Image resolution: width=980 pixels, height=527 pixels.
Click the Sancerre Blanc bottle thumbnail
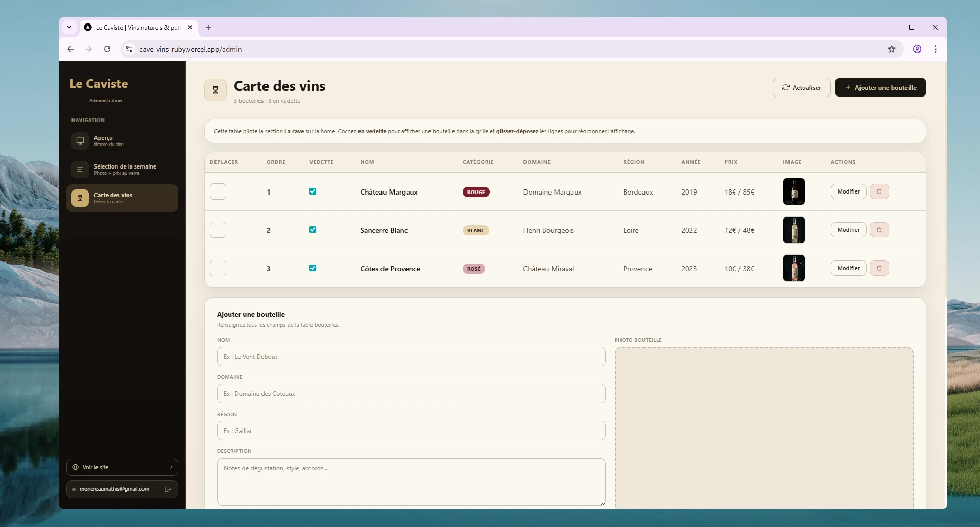tap(794, 230)
